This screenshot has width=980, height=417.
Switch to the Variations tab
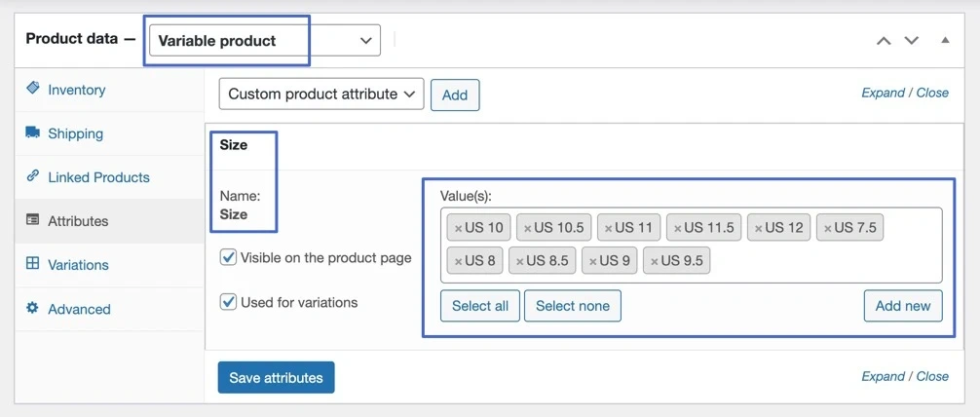(x=78, y=265)
